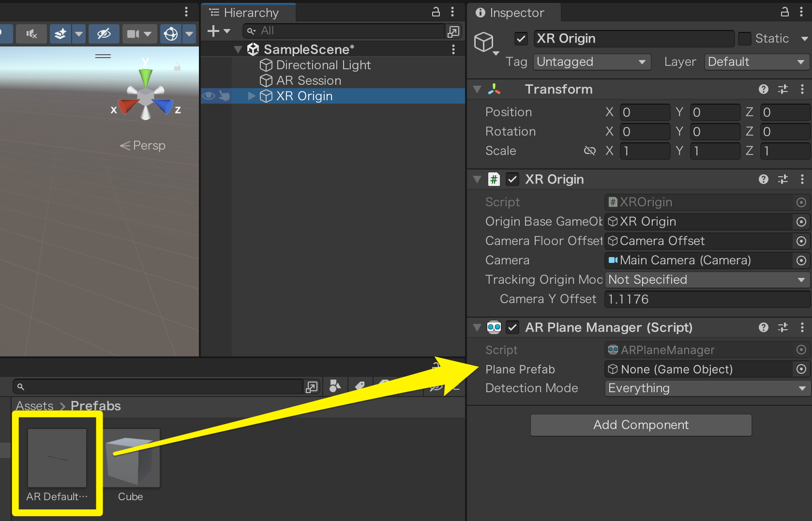
Task: Open the SampleScene three-dot context menu
Action: coord(453,49)
